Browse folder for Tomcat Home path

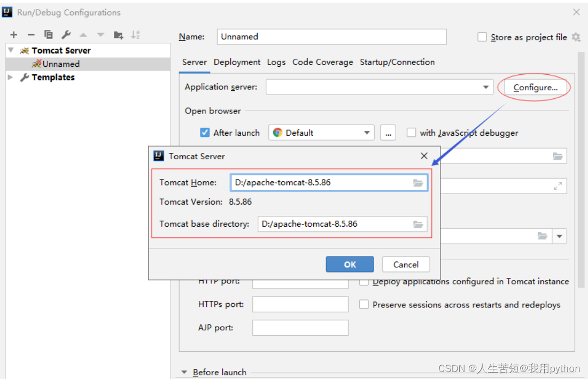coord(418,183)
